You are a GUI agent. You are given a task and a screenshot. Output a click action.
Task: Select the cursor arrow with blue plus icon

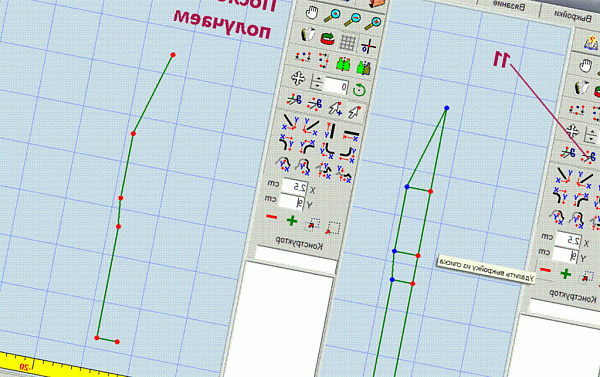pyautogui.click(x=335, y=108)
